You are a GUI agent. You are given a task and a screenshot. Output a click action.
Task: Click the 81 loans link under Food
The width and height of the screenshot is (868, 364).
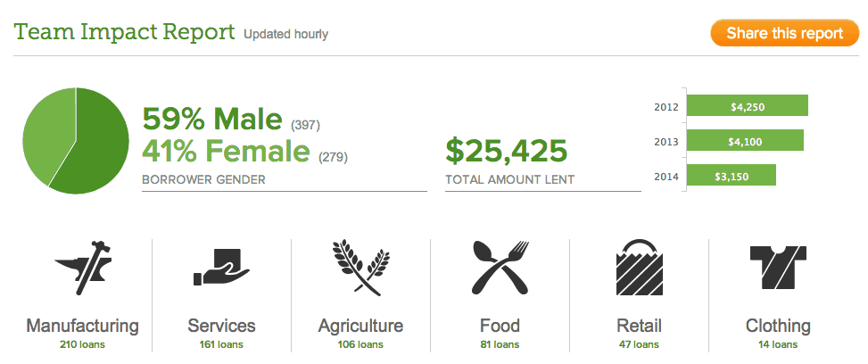500,344
